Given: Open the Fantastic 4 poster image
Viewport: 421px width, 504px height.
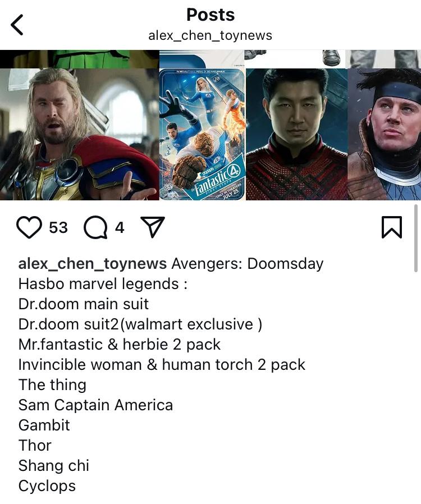Looking at the screenshot, I should click(x=203, y=134).
